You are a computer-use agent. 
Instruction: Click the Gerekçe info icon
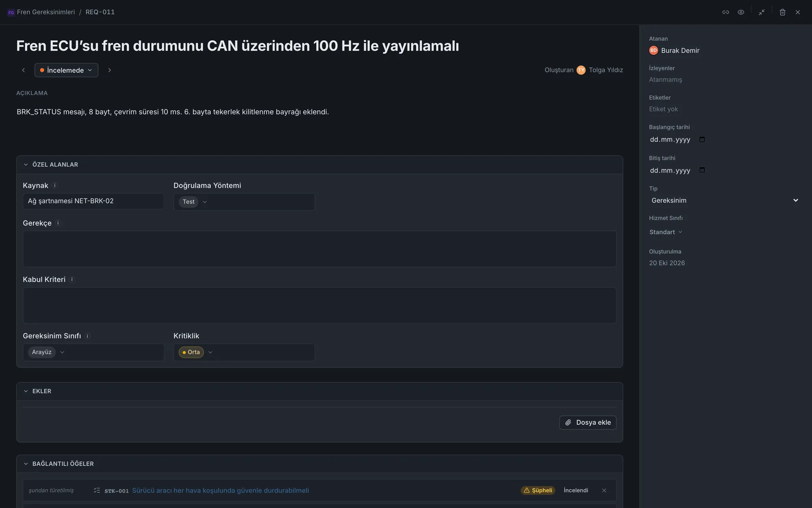[x=58, y=223]
